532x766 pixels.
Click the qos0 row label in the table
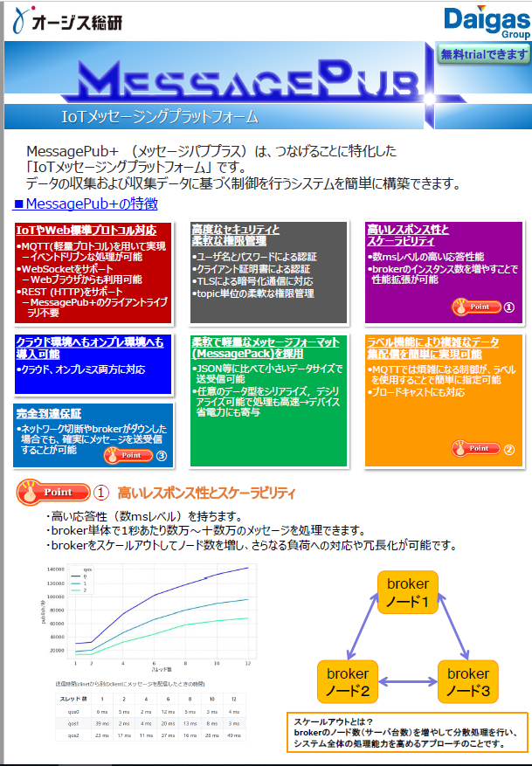pyautogui.click(x=73, y=712)
